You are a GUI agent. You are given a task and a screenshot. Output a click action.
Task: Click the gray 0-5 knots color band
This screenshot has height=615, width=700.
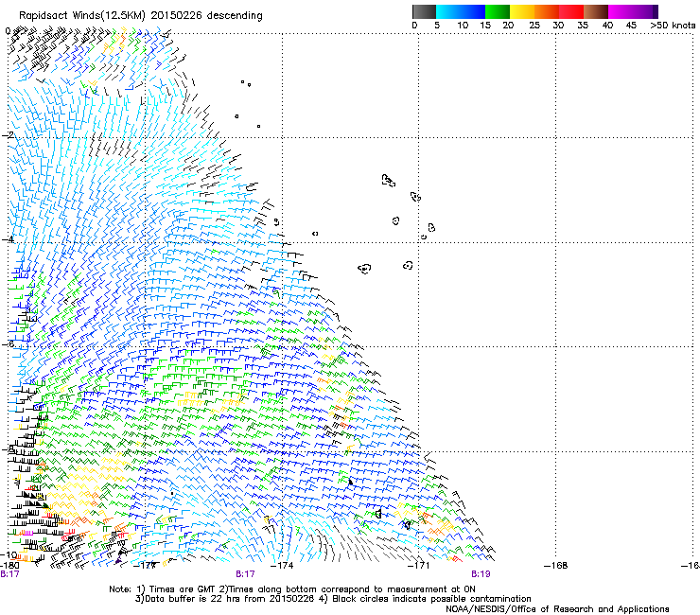pyautogui.click(x=424, y=11)
